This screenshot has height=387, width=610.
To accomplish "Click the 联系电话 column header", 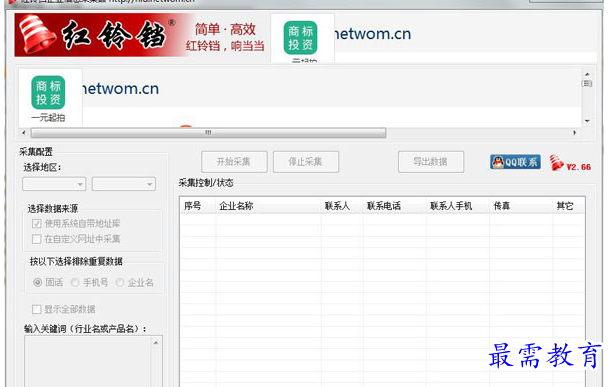I will click(394, 206).
